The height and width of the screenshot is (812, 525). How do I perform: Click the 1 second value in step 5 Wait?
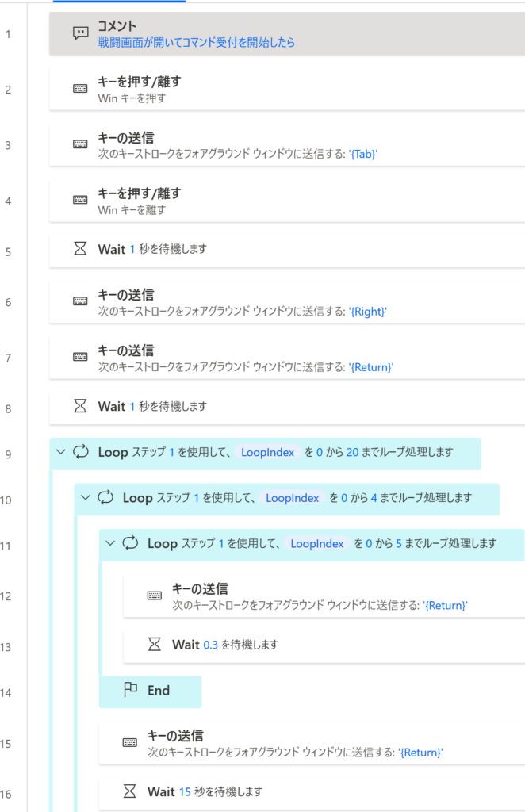pyautogui.click(x=132, y=249)
